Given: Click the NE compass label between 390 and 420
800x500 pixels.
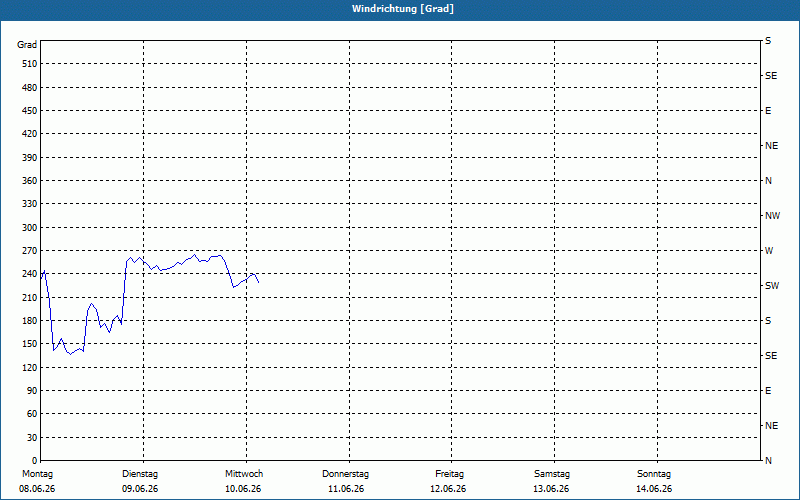Looking at the screenshot, I should (772, 146).
